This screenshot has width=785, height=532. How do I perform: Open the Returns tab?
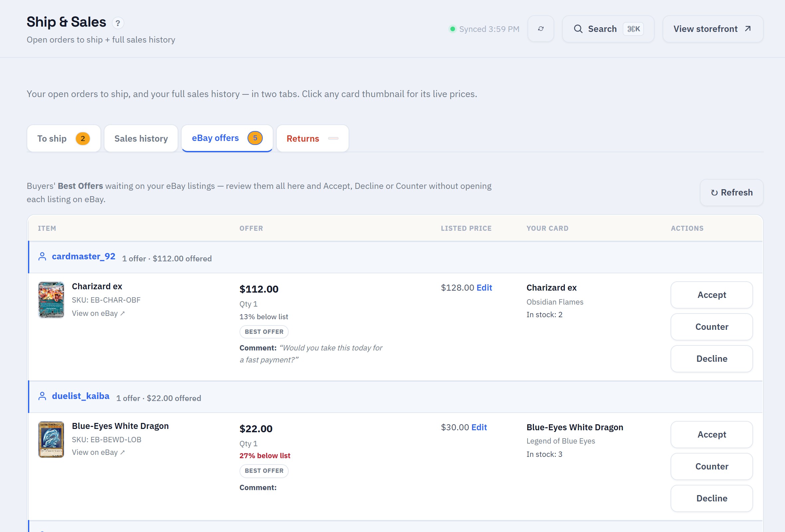coord(312,138)
